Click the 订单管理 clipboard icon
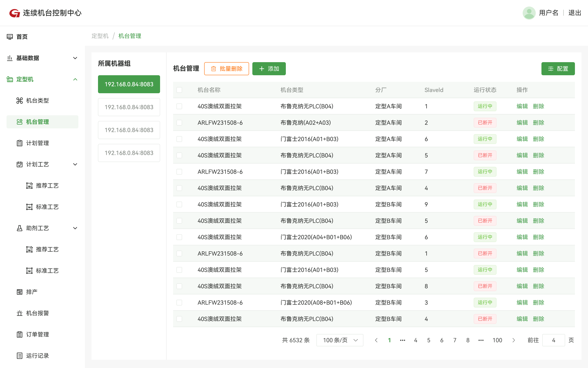Screen dimensions: 588x368 click(x=20, y=334)
